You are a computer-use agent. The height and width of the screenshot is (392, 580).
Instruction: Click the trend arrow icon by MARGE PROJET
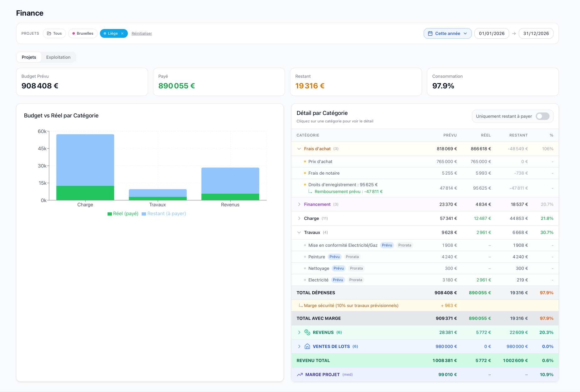(x=300, y=375)
